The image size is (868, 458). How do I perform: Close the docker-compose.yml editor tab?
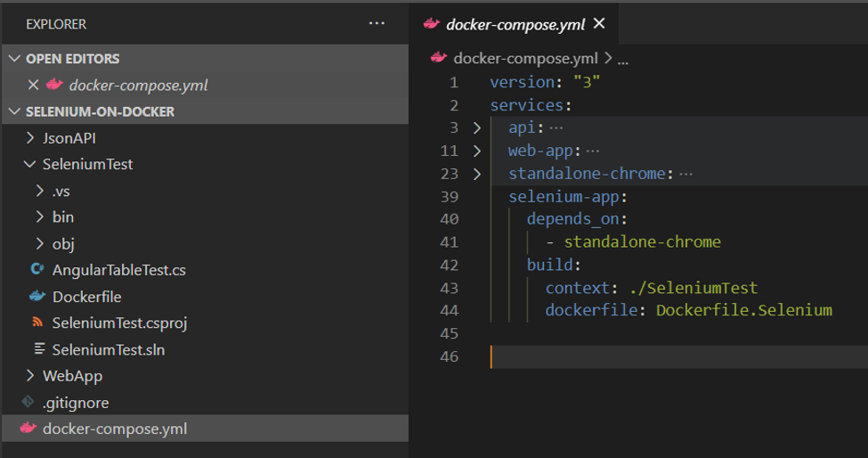[x=599, y=24]
